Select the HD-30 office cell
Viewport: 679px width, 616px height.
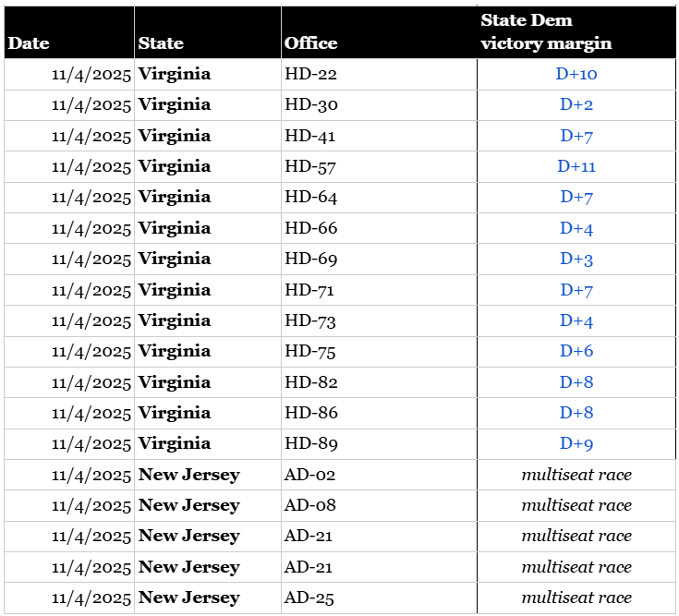click(311, 104)
